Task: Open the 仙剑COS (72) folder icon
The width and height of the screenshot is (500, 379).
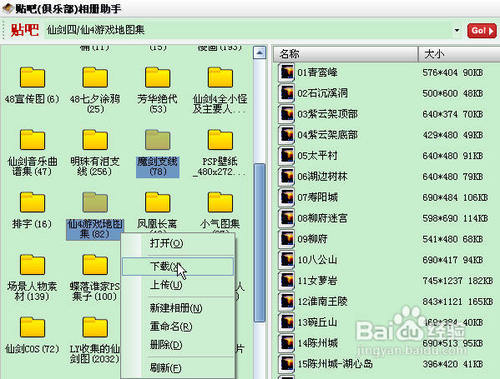Action: pyautogui.click(x=32, y=327)
